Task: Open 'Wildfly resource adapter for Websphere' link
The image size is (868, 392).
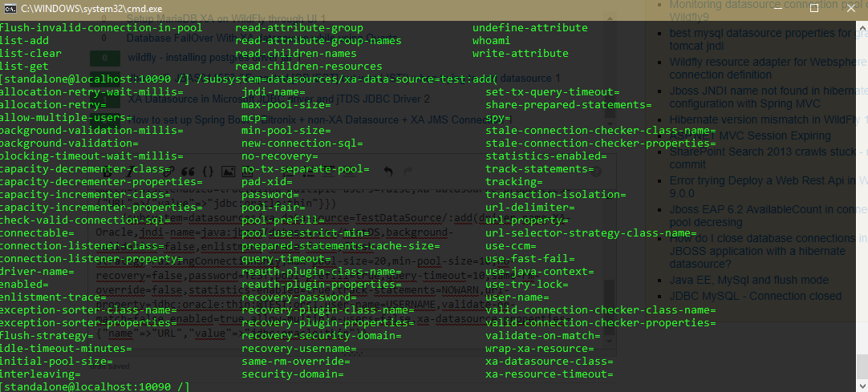Action: pos(768,68)
